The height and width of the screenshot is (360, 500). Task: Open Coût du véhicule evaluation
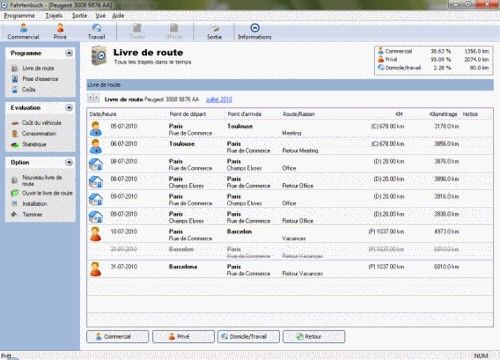[42, 123]
